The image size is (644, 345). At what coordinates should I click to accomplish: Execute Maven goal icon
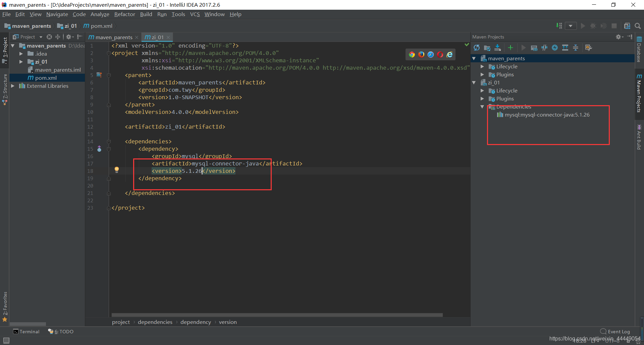click(534, 48)
